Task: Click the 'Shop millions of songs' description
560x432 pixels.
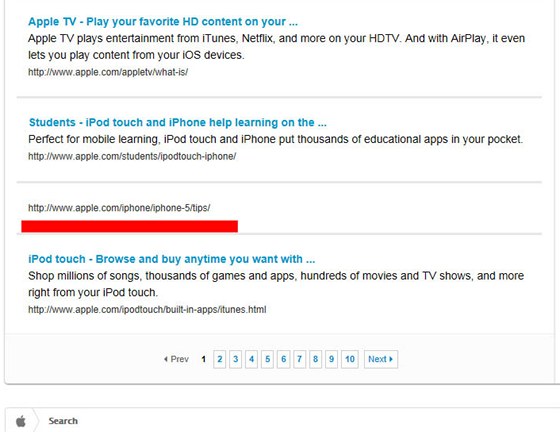Action: coord(276,284)
